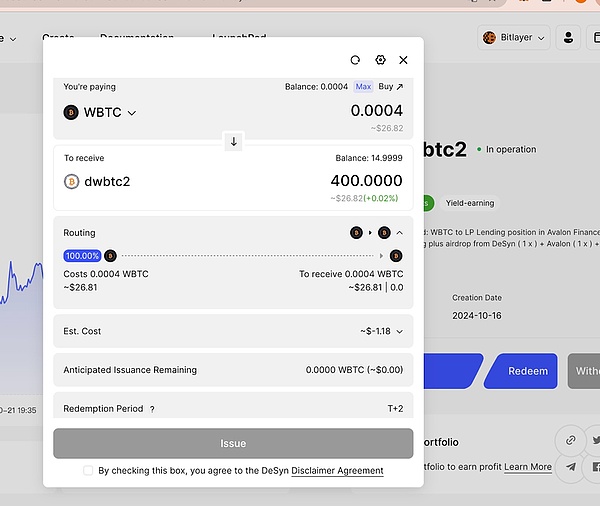
Task: Set paying amount with Max
Action: coord(363,87)
